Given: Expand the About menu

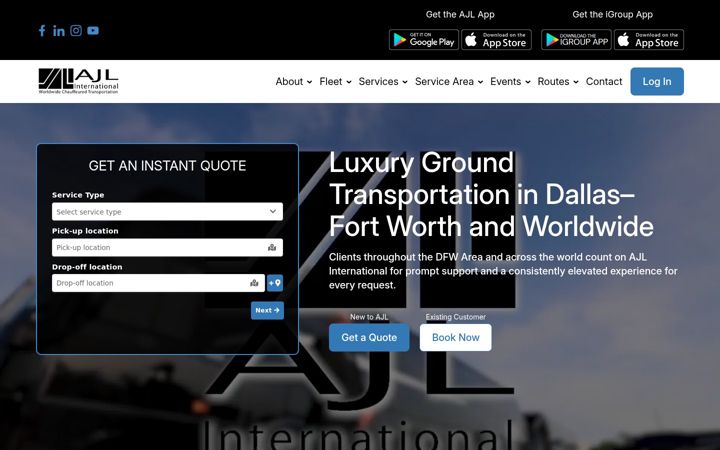Looking at the screenshot, I should pyautogui.click(x=294, y=82).
